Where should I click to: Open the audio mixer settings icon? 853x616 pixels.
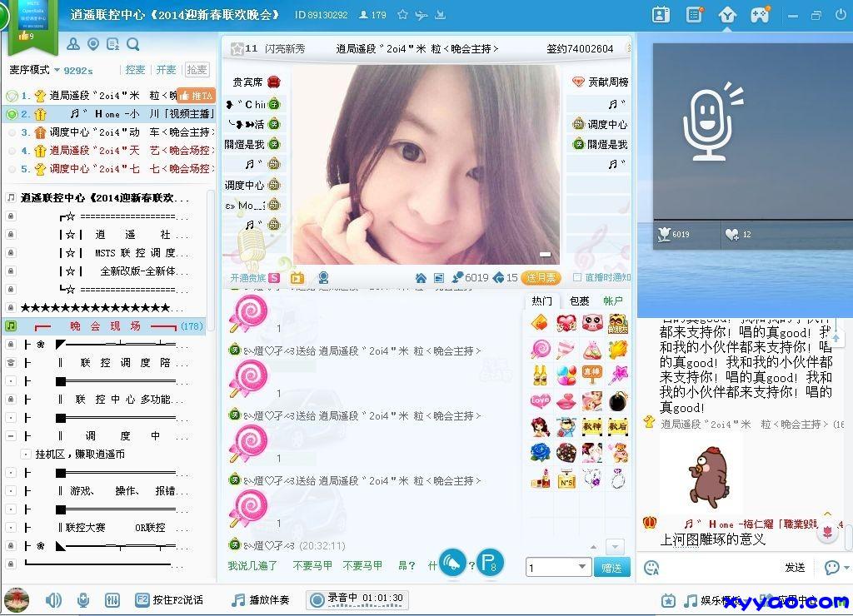[114, 600]
